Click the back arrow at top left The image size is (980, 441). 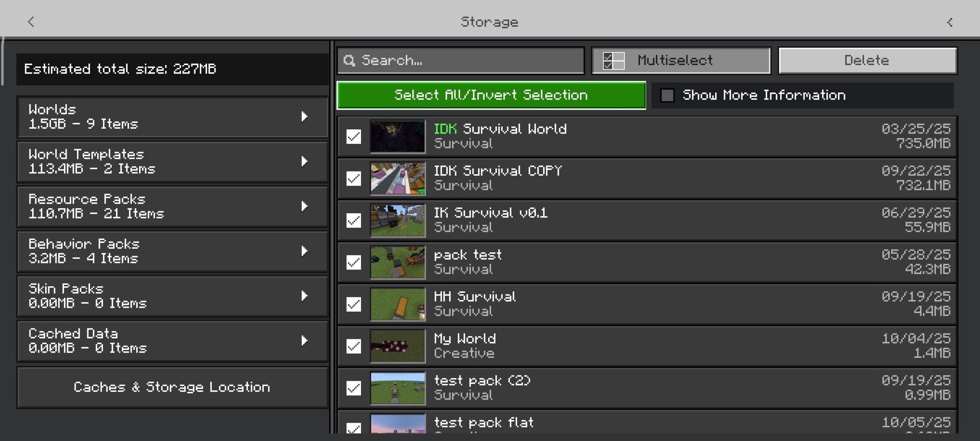31,22
